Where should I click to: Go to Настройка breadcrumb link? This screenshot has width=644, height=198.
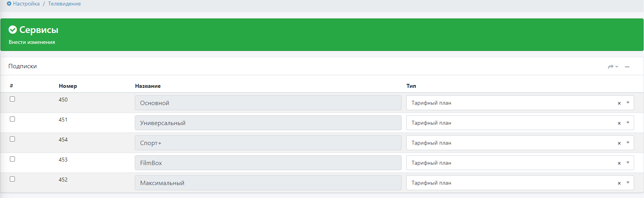pos(26,4)
